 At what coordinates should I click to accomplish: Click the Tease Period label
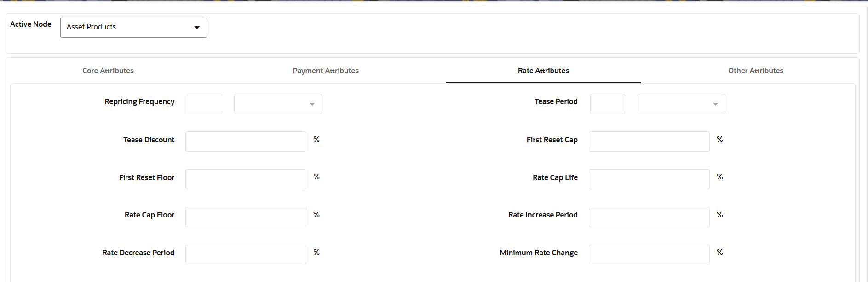coord(556,102)
